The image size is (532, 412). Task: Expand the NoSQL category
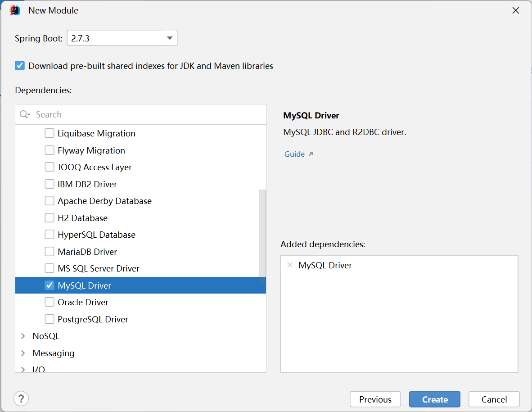pyautogui.click(x=23, y=336)
